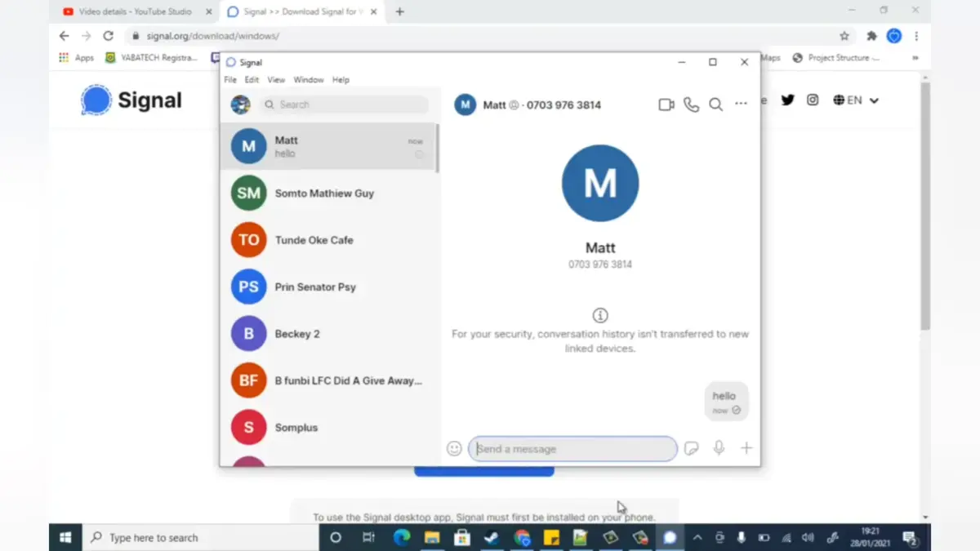Open File Explorer from the taskbar
Image resolution: width=980 pixels, height=551 pixels.
(431, 537)
